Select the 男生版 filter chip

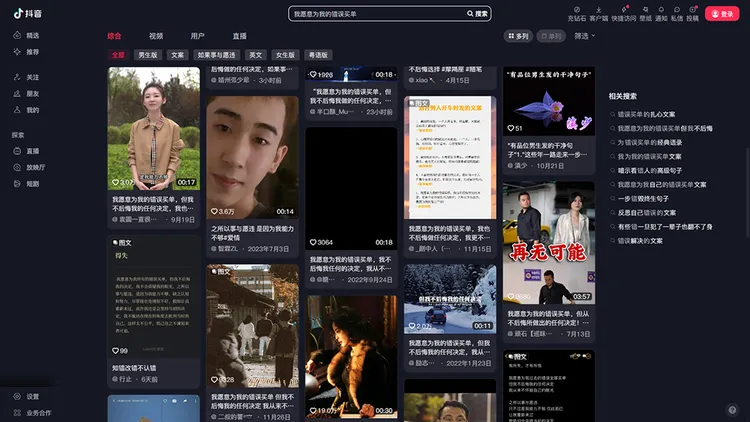coord(148,55)
